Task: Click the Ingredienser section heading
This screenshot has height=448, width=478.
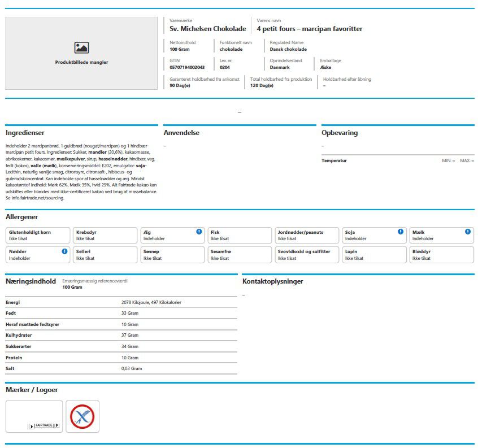Action: click(x=25, y=133)
